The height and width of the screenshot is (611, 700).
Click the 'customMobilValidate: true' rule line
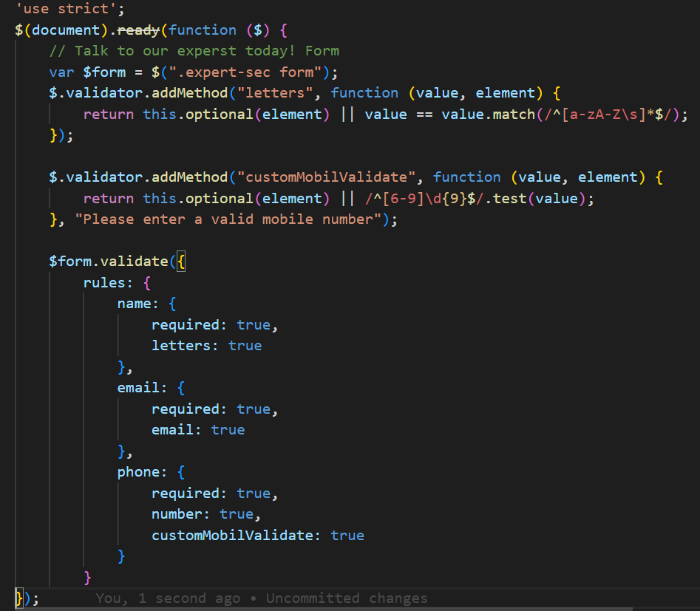(258, 535)
